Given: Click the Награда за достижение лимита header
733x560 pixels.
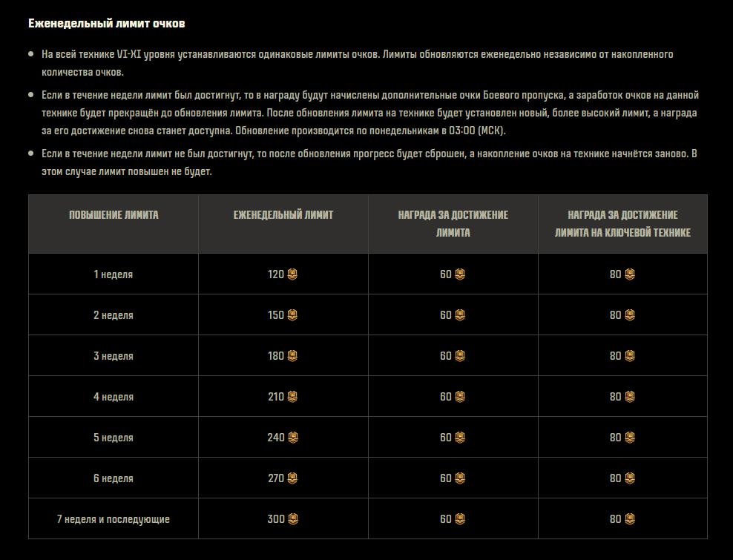Looking at the screenshot, I should [453, 224].
